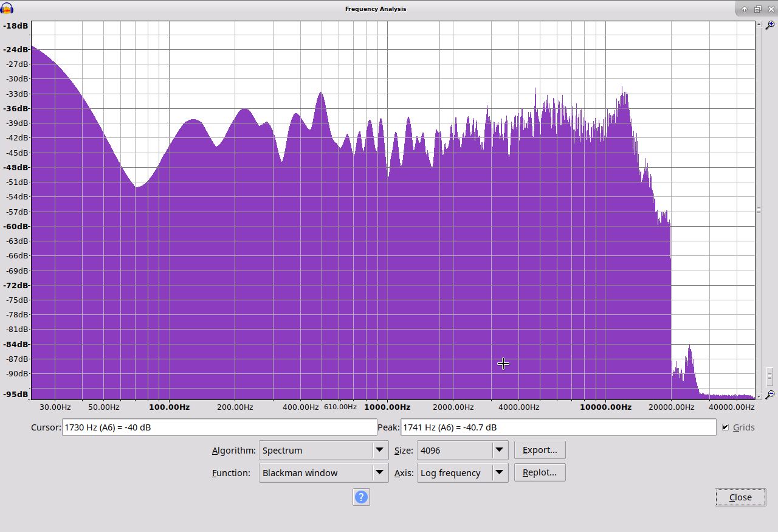Open the Algorithm dropdown showing Spectrum
778x532 pixels.
(x=323, y=451)
